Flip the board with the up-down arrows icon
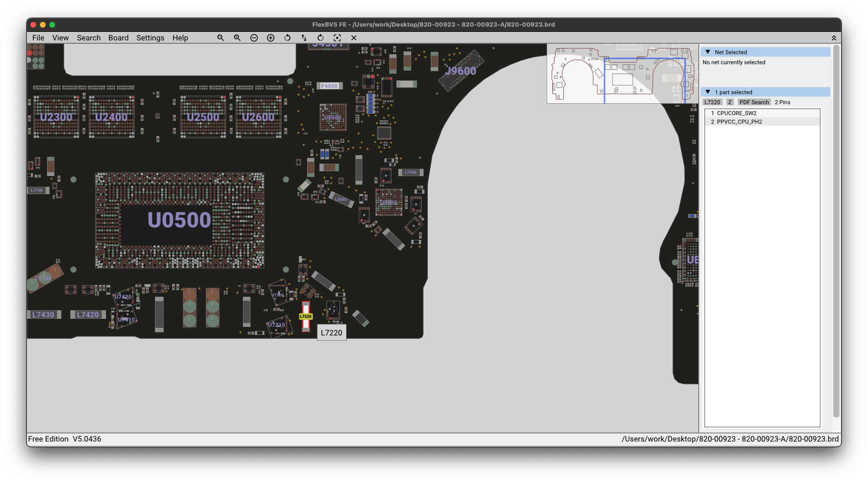This screenshot has width=868, height=482. (x=304, y=38)
